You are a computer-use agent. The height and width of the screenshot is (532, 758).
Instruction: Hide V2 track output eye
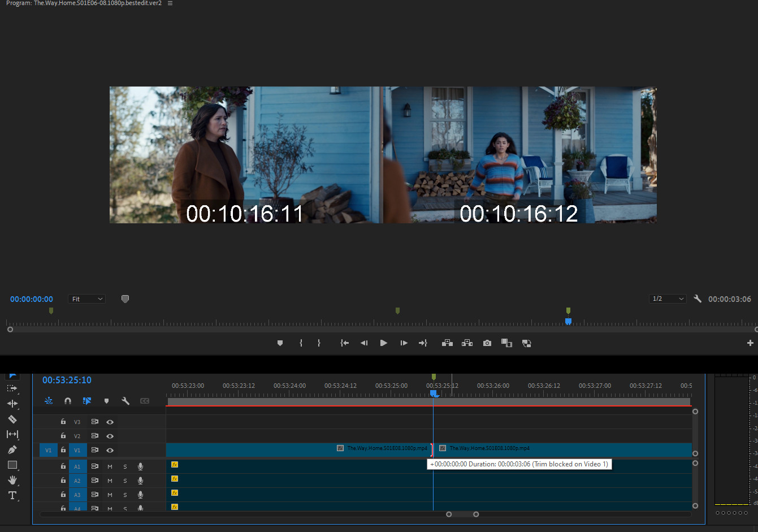(x=110, y=436)
